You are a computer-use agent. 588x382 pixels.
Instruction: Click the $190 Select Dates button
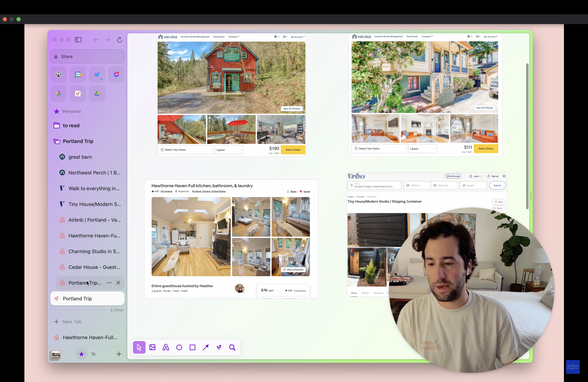pos(293,150)
